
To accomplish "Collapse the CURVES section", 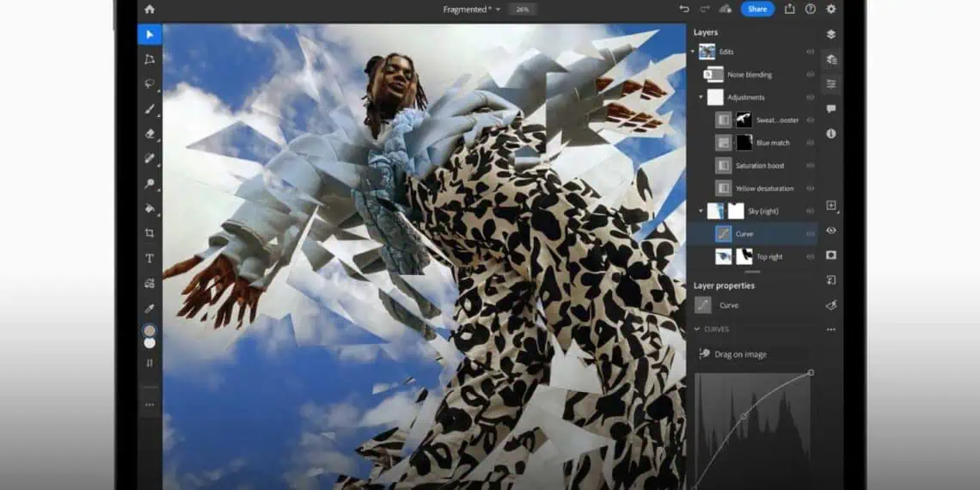I will 697,329.
